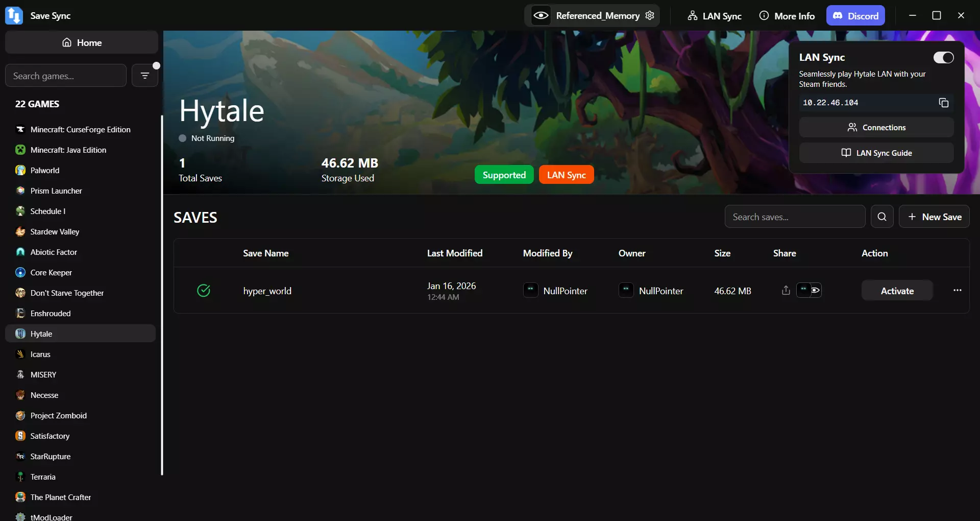This screenshot has height=521, width=980.
Task: Click the Necesse game icon
Action: [20, 395]
